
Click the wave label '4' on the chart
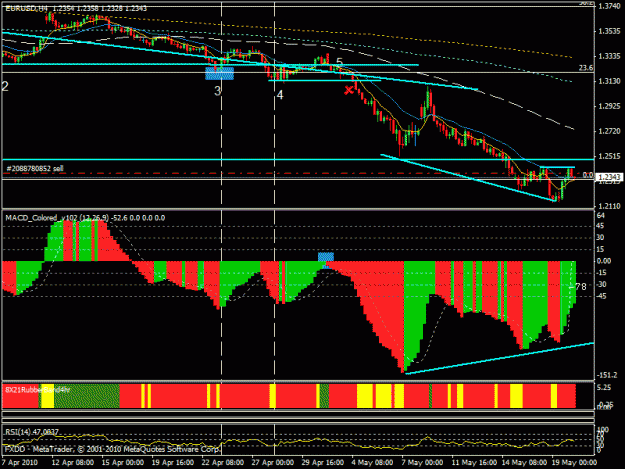(x=280, y=95)
